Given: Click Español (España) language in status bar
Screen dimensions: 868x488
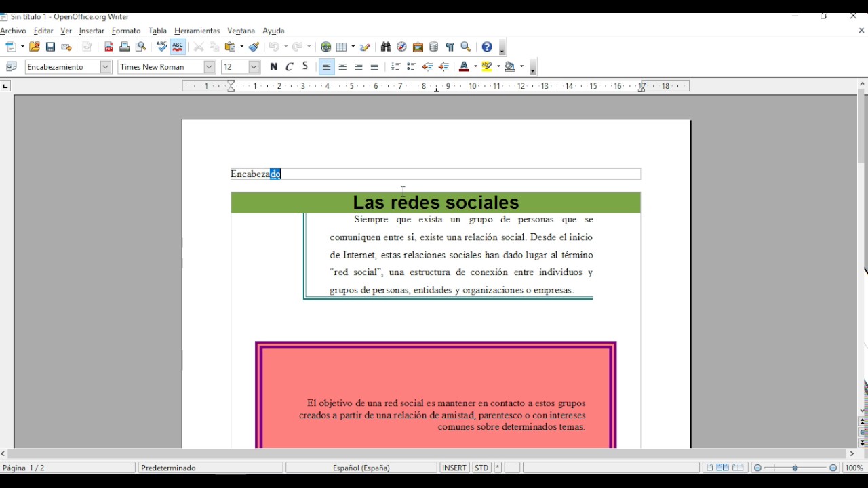Looking at the screenshot, I should click(x=361, y=468).
